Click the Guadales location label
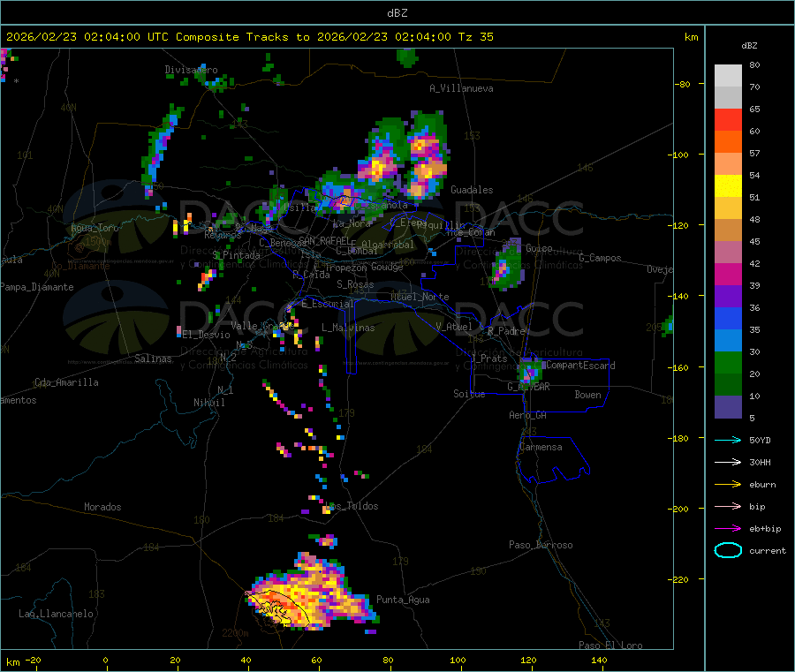This screenshot has height=672, width=795. click(472, 190)
